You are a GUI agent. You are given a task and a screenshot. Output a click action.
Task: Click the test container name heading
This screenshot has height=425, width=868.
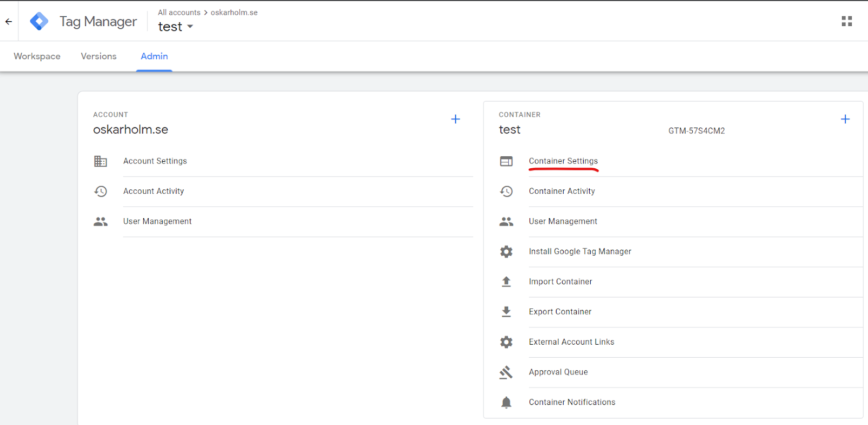(x=510, y=130)
